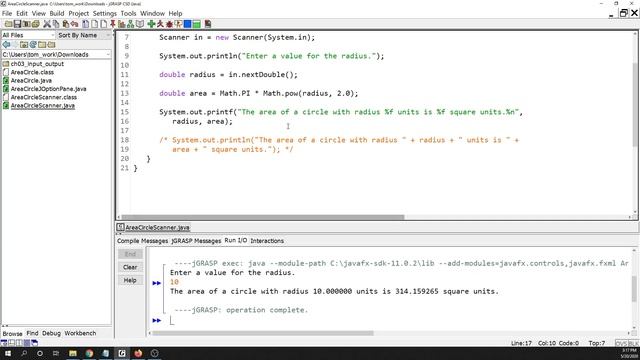
Task: Open the Window menu
Action: [152, 13]
